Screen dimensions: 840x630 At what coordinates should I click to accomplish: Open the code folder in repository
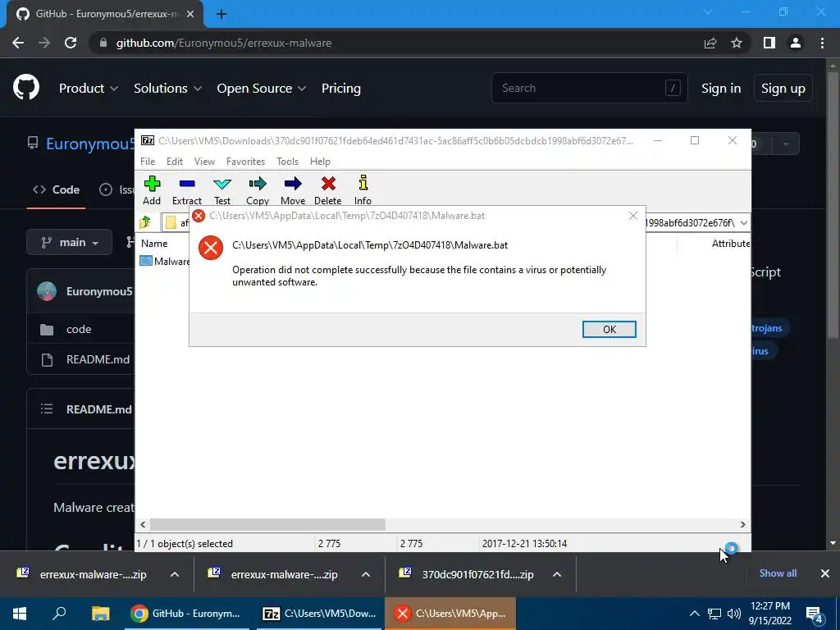(79, 330)
